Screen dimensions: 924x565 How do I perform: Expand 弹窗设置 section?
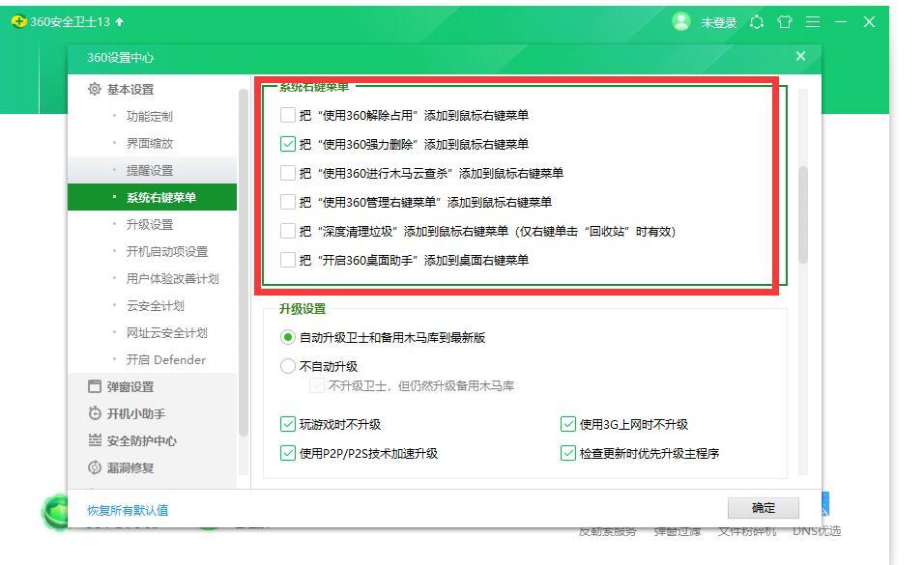[152, 386]
